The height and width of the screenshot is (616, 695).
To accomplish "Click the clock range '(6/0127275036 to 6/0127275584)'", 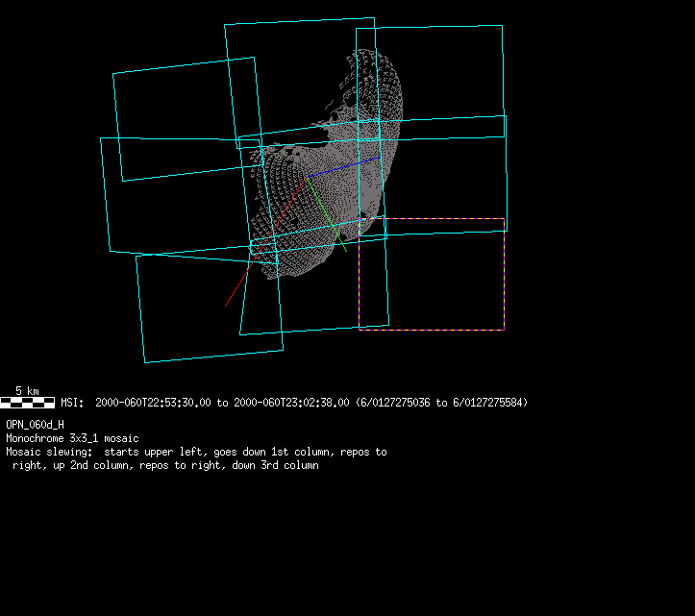I will point(442,403).
